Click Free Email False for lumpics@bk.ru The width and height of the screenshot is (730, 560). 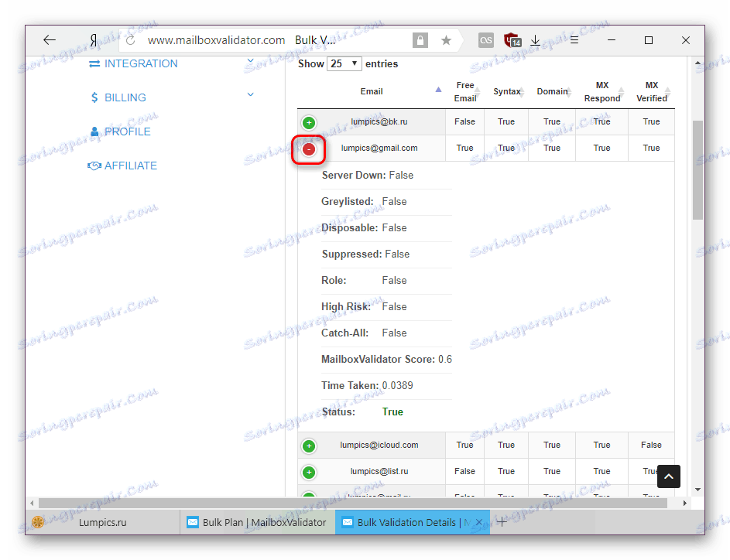tap(464, 121)
